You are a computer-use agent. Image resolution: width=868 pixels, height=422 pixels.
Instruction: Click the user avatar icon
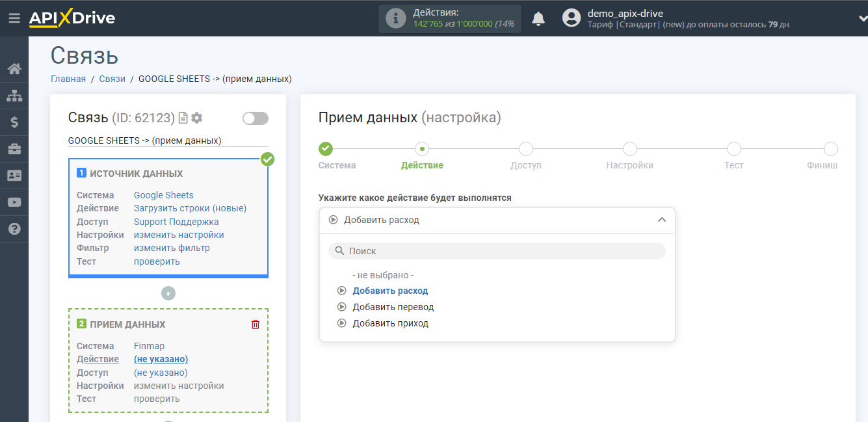click(x=572, y=18)
